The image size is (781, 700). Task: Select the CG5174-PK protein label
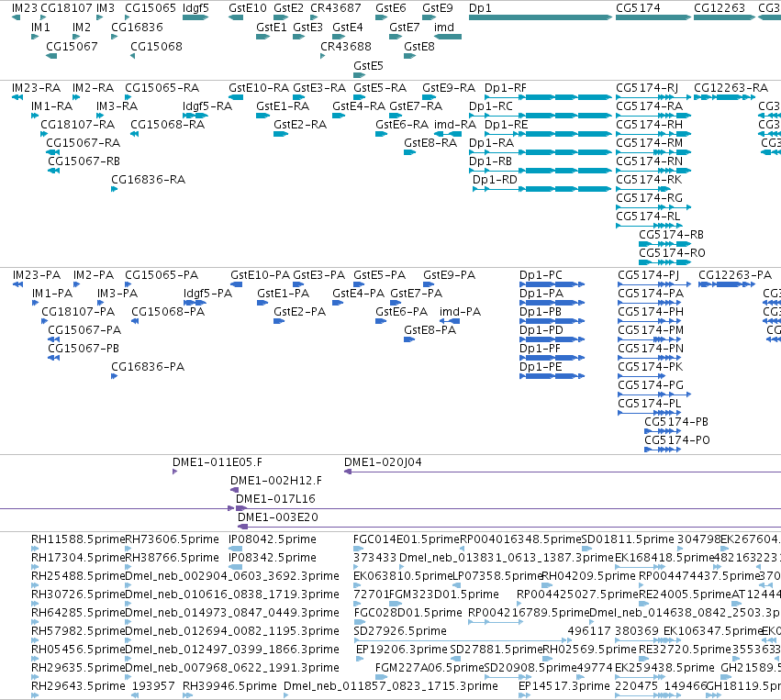(x=651, y=367)
